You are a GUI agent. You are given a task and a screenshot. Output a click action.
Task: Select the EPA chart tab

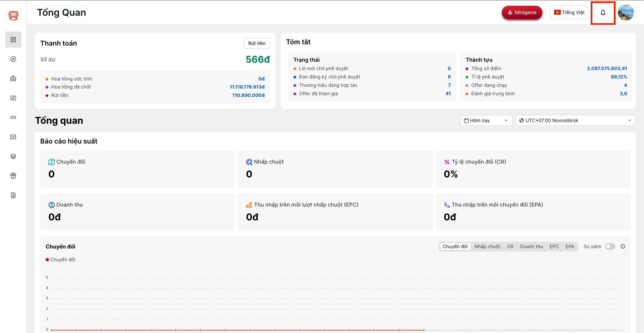coord(570,246)
